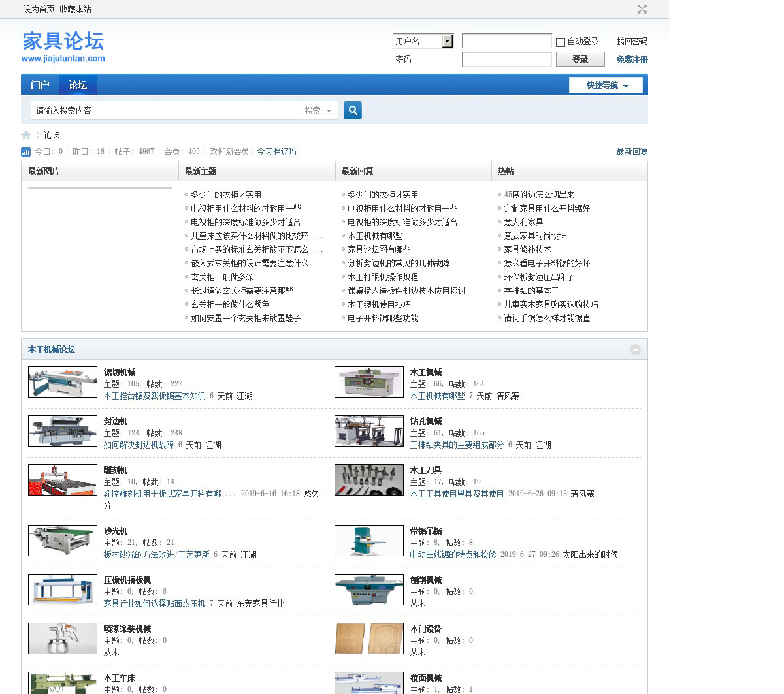Open the 锯切机械 board thumbnail
The width and height of the screenshot is (784, 694).
[x=63, y=382]
